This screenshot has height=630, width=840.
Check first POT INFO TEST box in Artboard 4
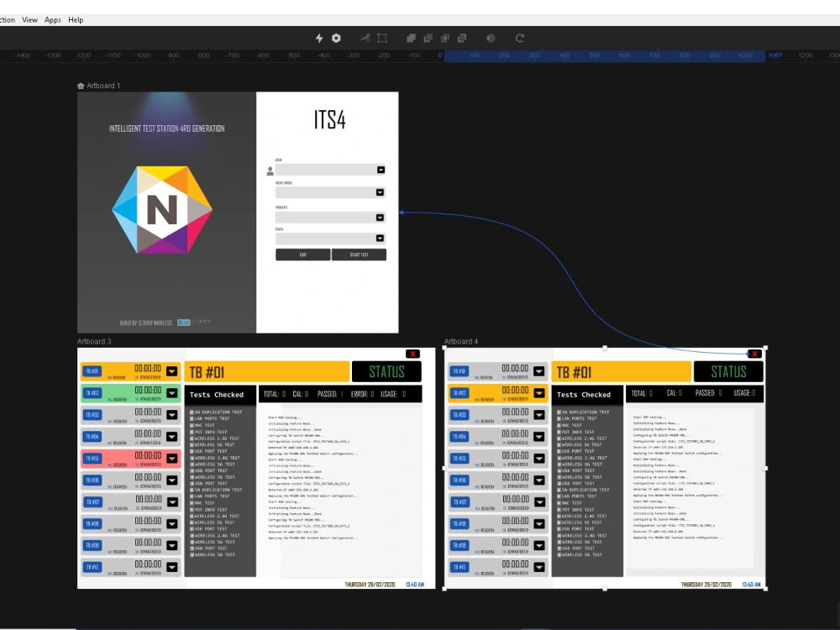coord(559,432)
